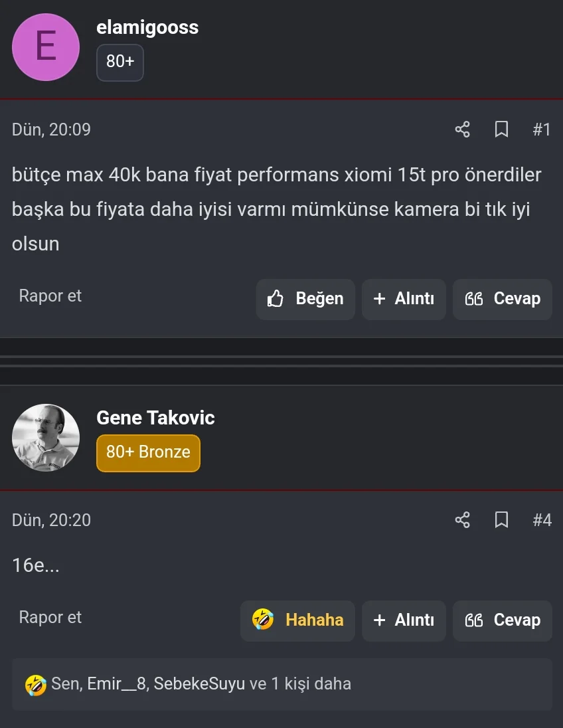Open the #1 post permalink
The height and width of the screenshot is (728, 563).
(542, 129)
